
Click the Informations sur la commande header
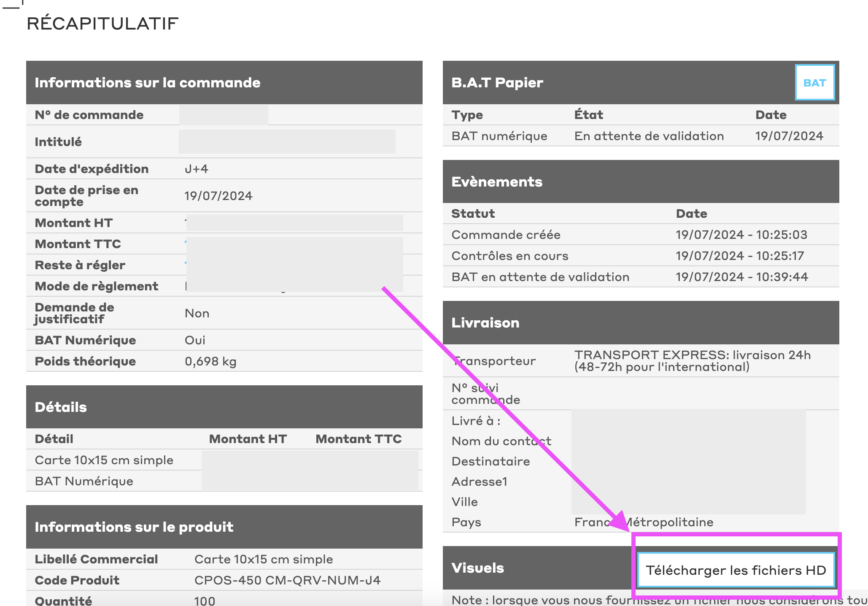coord(147,83)
